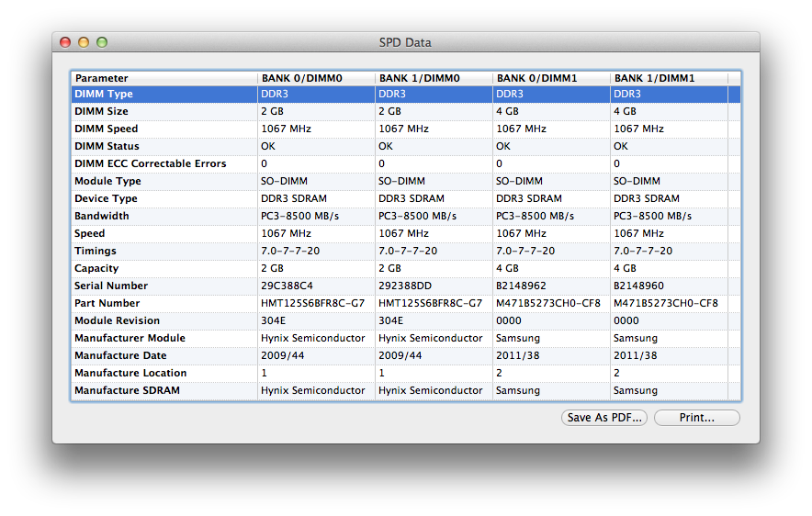Click the BANK 0/DIMM0 column header
This screenshot has height=516, width=812.
coord(316,78)
